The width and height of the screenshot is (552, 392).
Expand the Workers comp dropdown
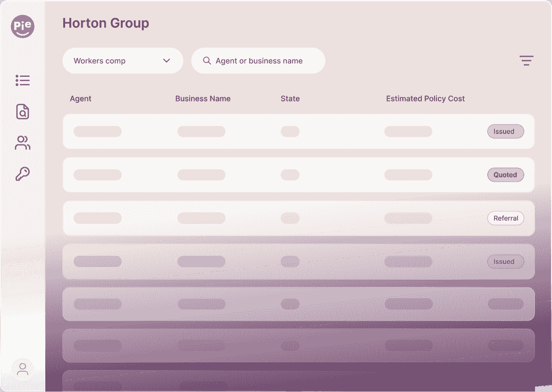coord(122,61)
